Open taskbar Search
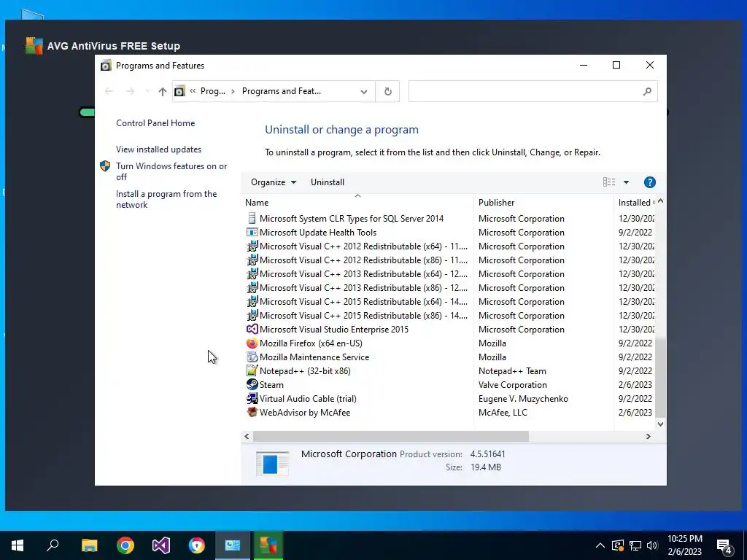 pyautogui.click(x=53, y=545)
